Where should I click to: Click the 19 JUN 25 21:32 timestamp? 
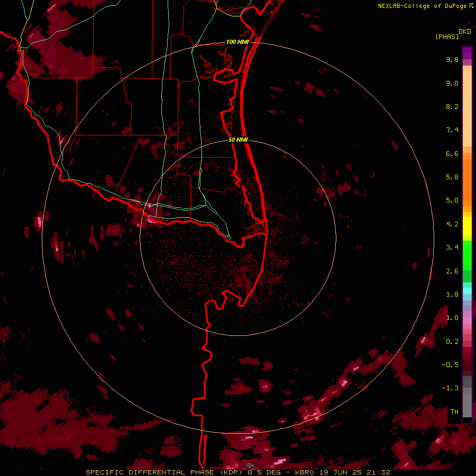(x=354, y=472)
